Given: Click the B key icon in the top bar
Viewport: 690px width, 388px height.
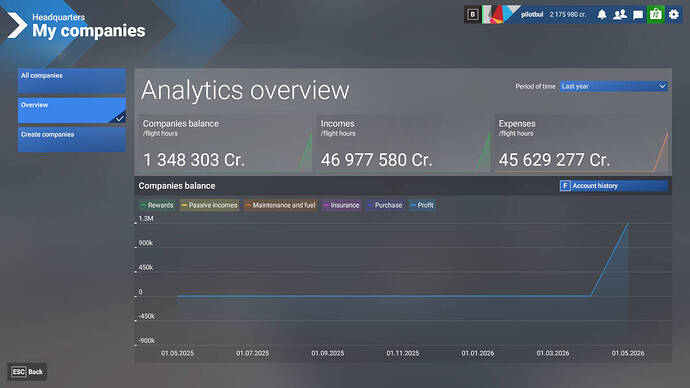Looking at the screenshot, I should coord(473,15).
